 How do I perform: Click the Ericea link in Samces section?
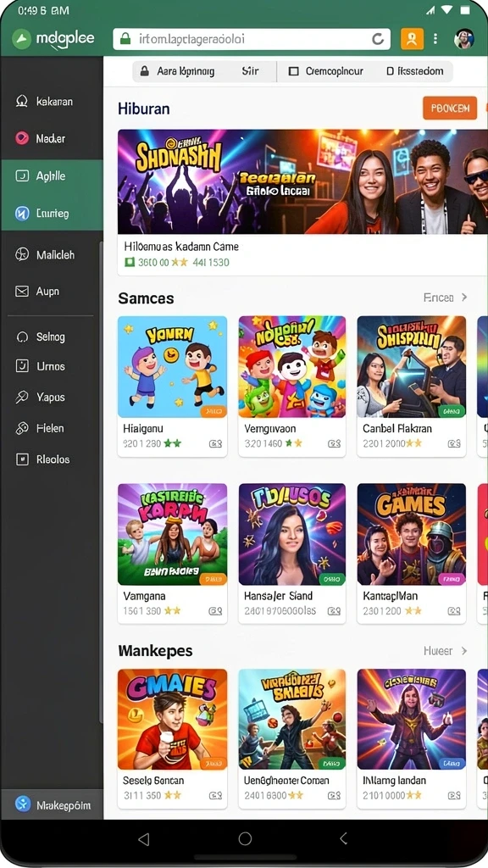438,298
